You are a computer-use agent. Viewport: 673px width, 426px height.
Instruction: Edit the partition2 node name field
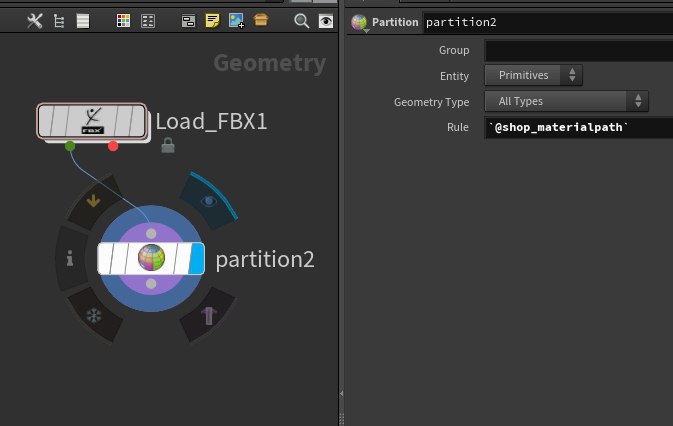(548, 22)
